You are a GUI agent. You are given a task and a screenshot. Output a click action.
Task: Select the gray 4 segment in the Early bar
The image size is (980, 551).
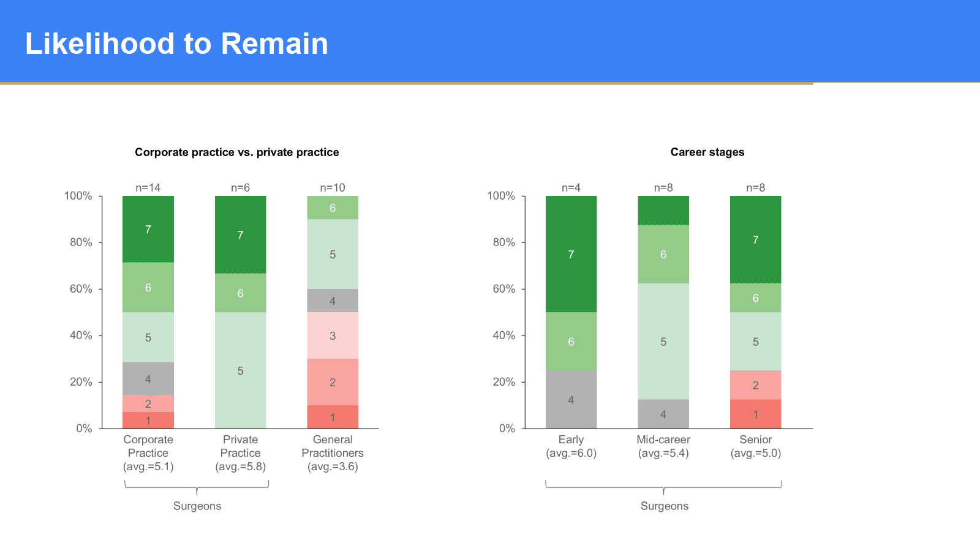coord(571,400)
